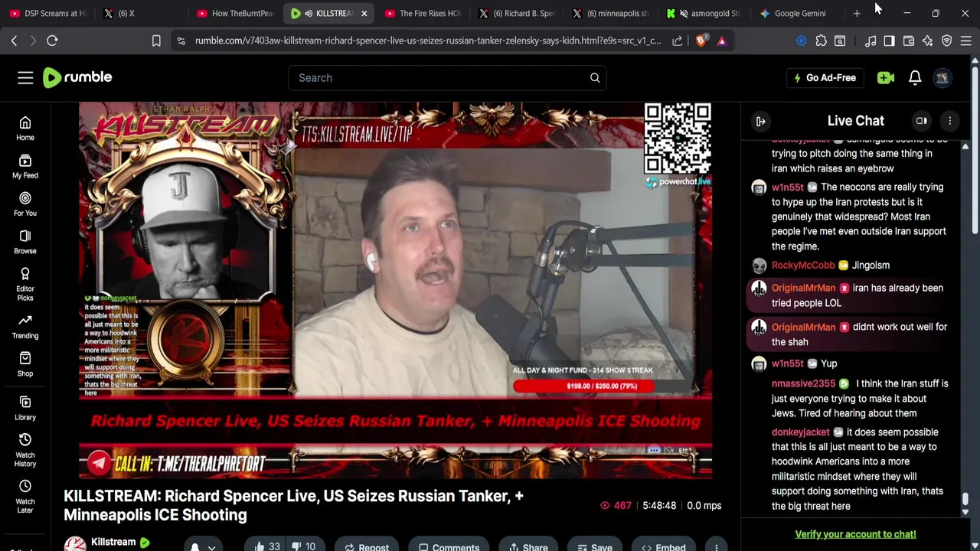Viewport: 980px width, 551px height.
Task: Open the Killstream channel link
Action: coord(113,542)
